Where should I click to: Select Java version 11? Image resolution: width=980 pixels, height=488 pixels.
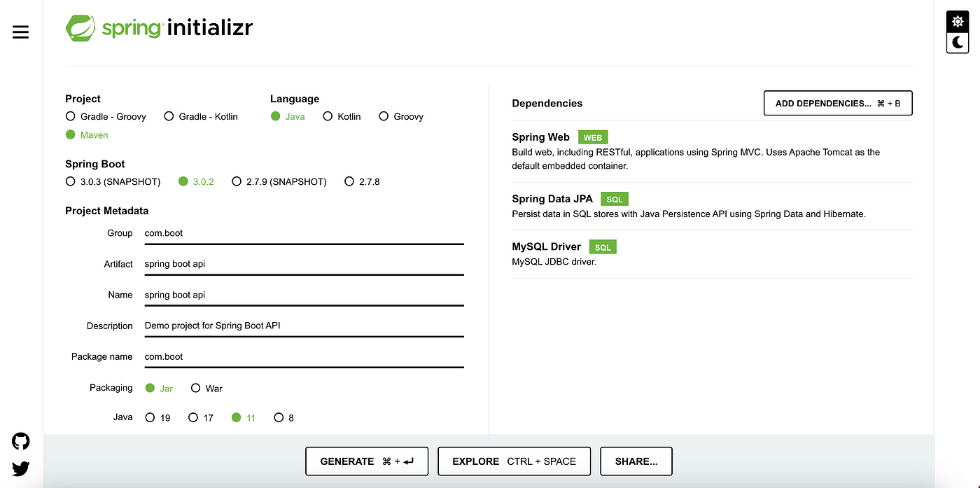click(x=244, y=417)
